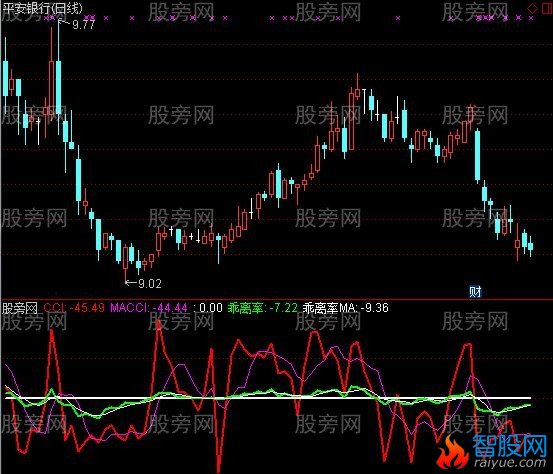Select the MACCI: -44.44 indicator label

coord(148,308)
